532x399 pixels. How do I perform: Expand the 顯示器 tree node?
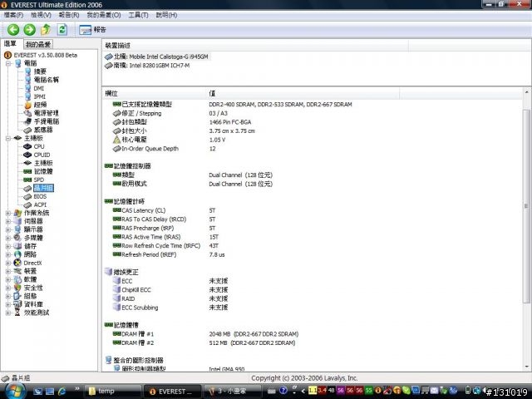pos(8,229)
